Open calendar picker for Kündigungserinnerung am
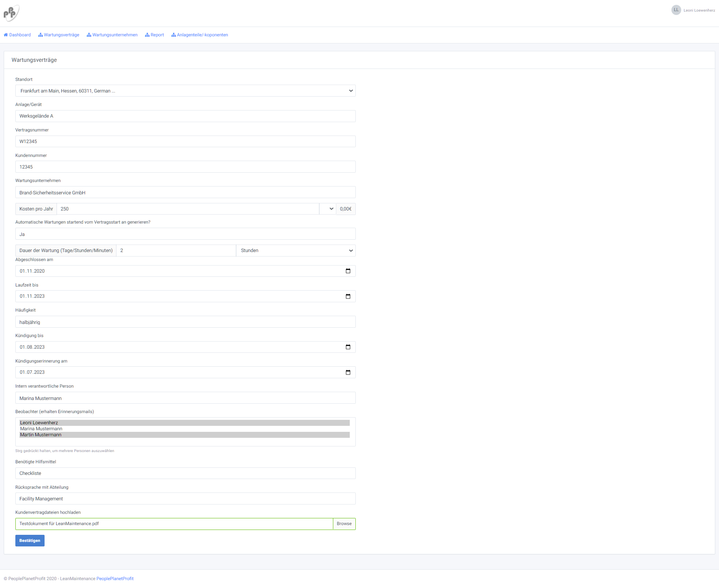This screenshot has width=719, height=588. tap(348, 372)
